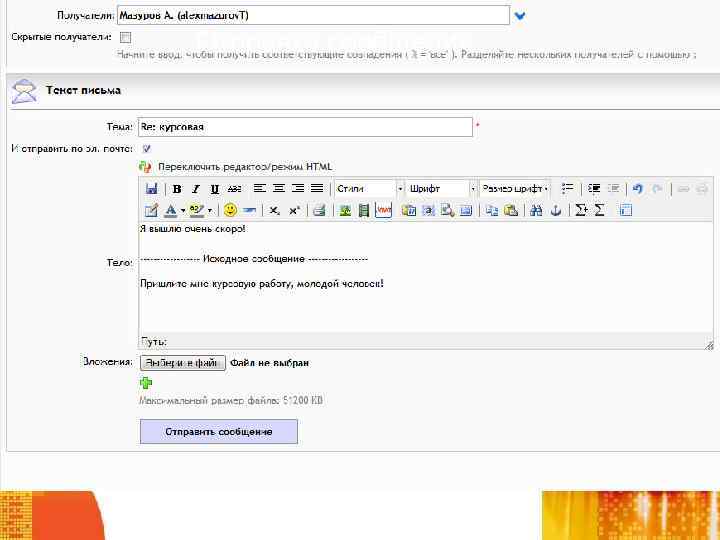Viewport: 720px width, 540px height.
Task: Undo the last edit
Action: (x=637, y=188)
